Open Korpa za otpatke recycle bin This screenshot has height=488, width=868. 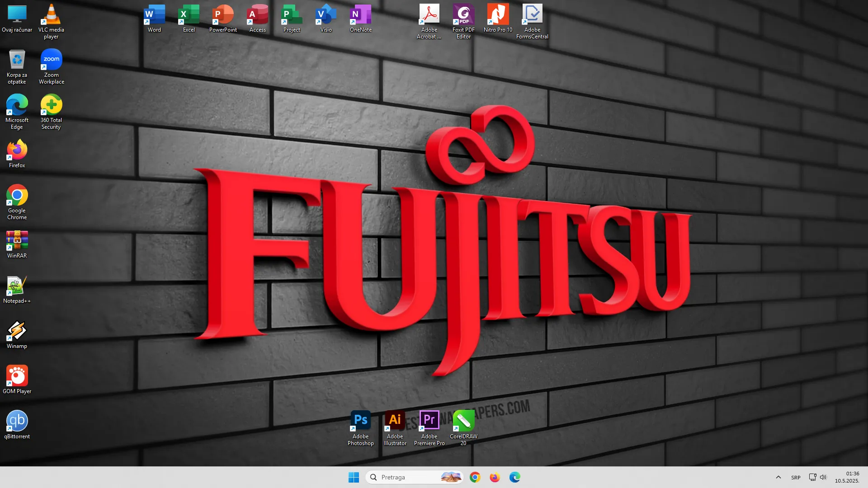(x=17, y=66)
